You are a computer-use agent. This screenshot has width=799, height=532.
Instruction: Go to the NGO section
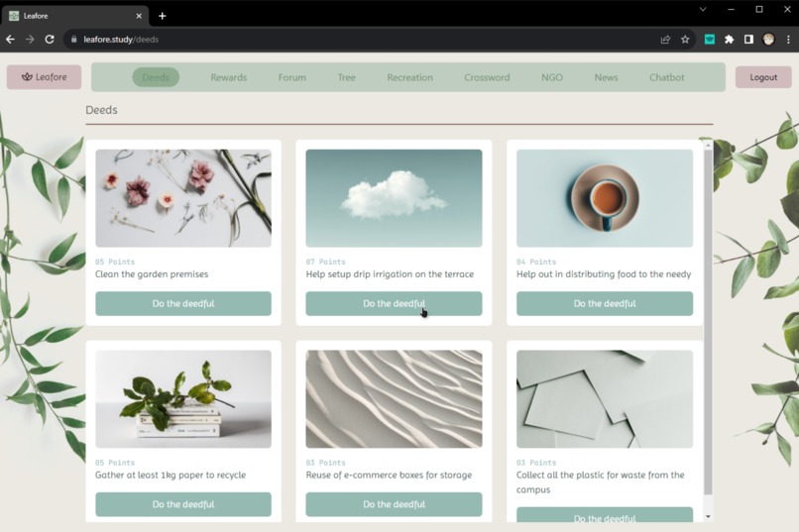(552, 77)
